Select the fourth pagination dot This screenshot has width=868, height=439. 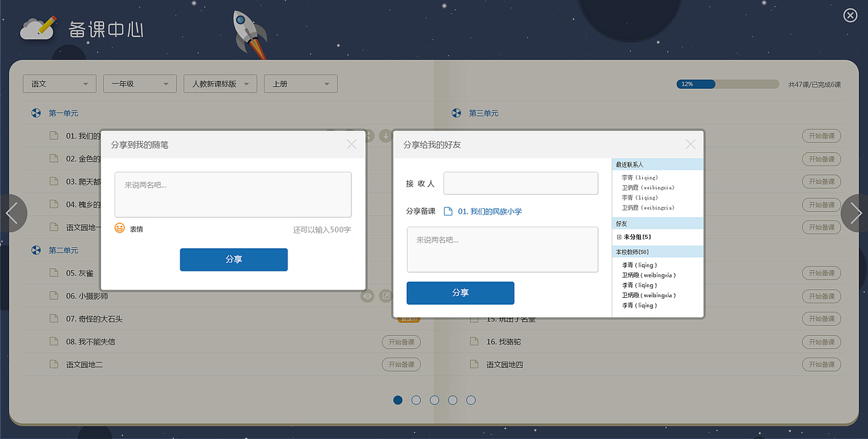pyautogui.click(x=453, y=400)
